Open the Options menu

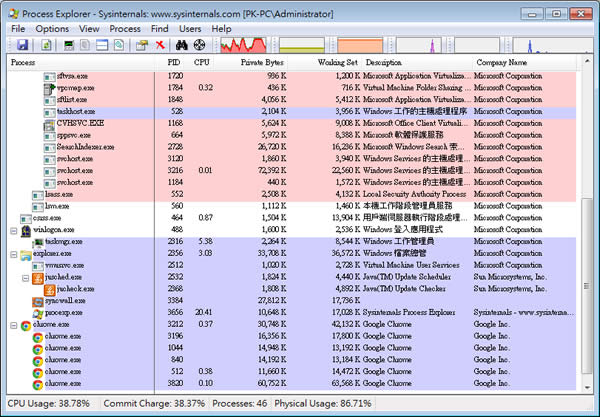pos(52,29)
